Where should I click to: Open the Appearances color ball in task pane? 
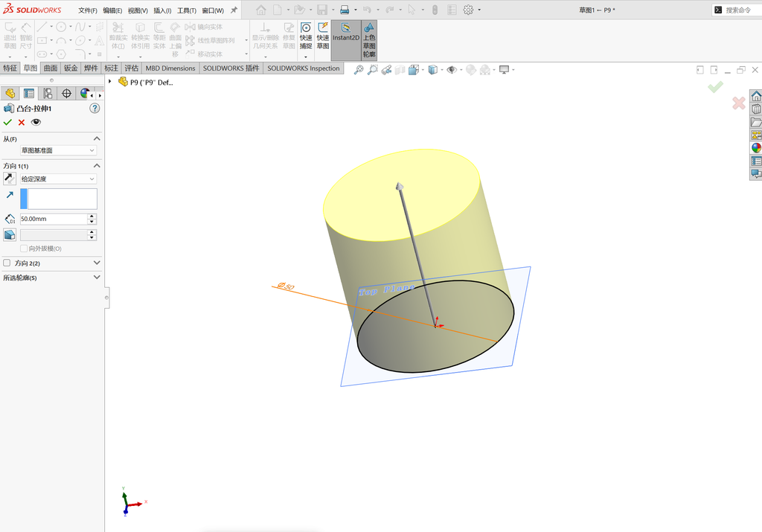[756, 148]
